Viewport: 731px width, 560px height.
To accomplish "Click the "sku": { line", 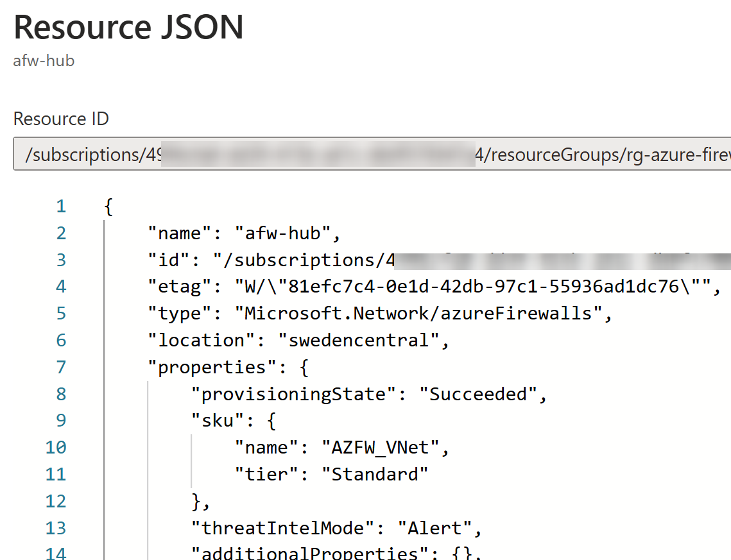I will tap(234, 421).
